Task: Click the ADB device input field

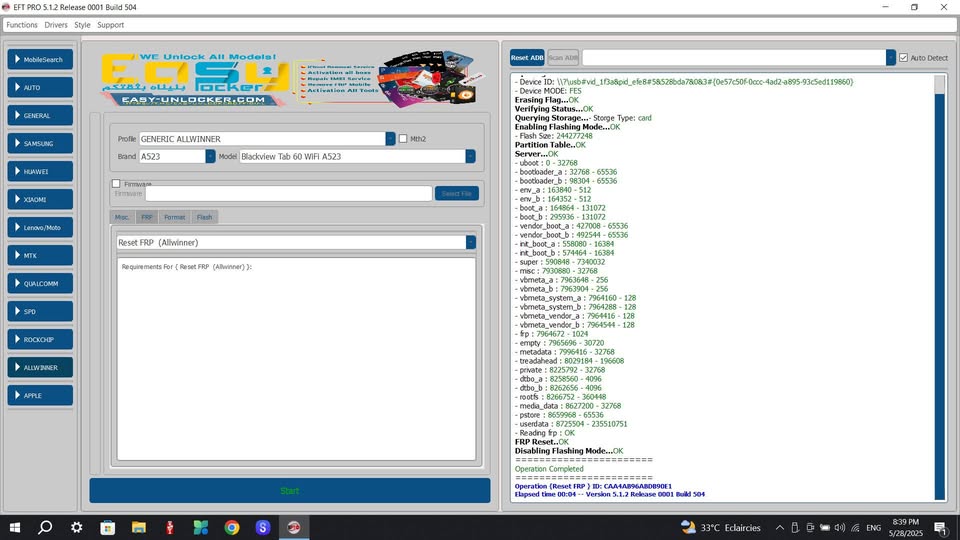Action: point(734,58)
